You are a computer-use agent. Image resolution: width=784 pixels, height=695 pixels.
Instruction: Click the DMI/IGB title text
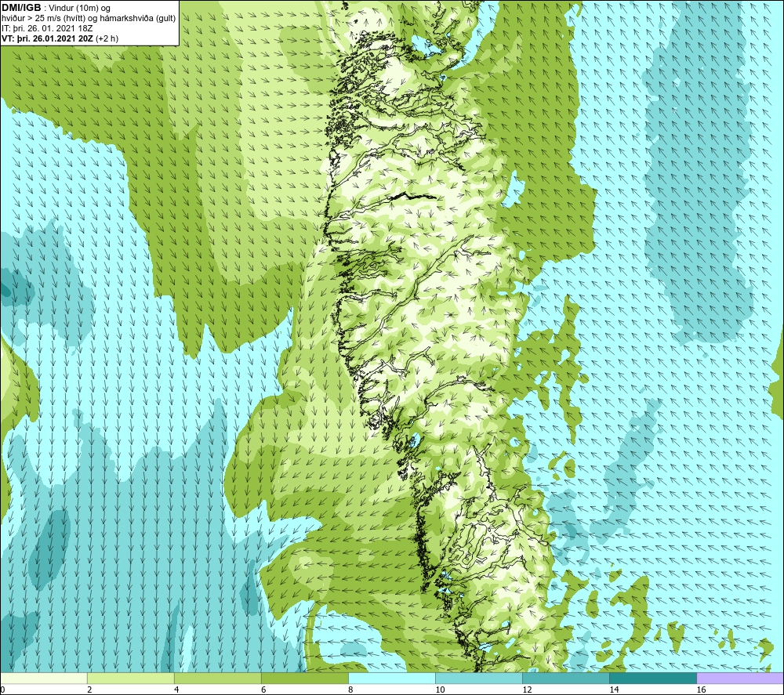pyautogui.click(x=21, y=8)
